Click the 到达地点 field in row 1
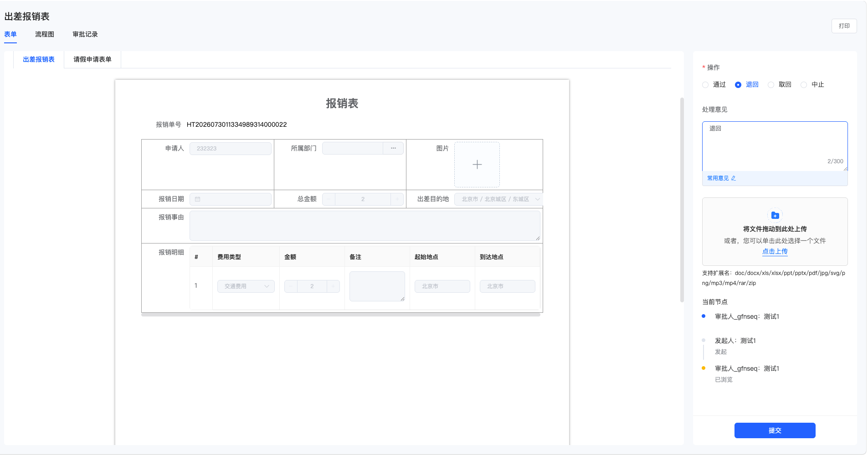 point(508,286)
